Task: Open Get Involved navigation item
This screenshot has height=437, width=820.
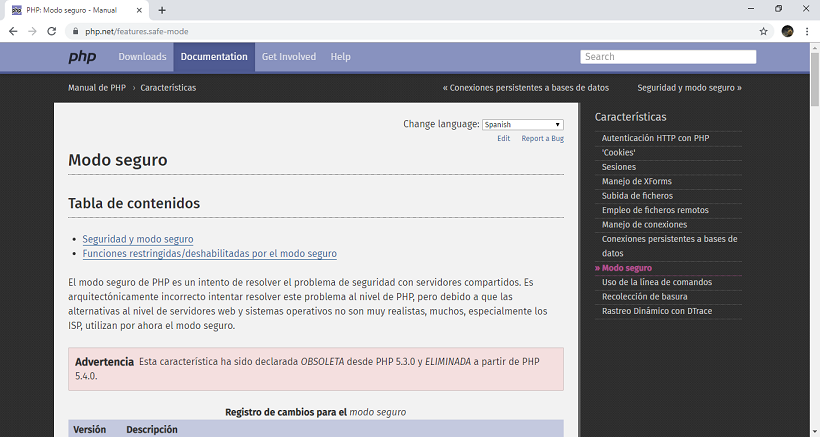Action: (x=289, y=56)
